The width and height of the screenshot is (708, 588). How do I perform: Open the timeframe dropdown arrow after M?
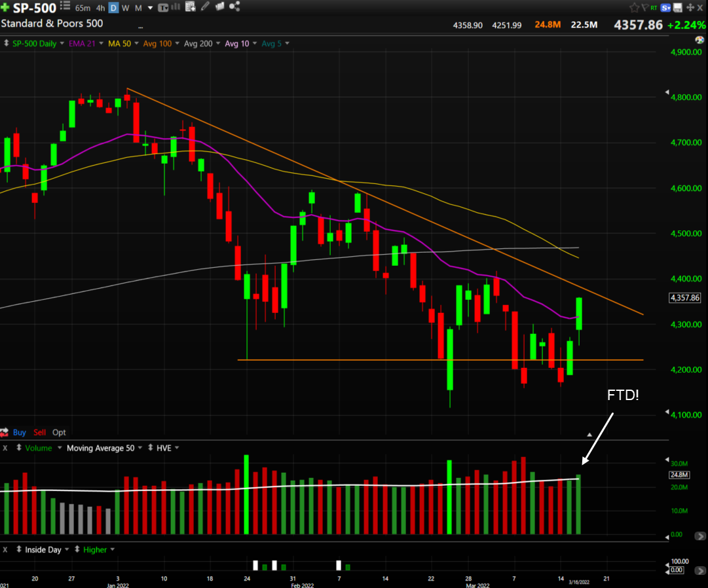pyautogui.click(x=150, y=8)
